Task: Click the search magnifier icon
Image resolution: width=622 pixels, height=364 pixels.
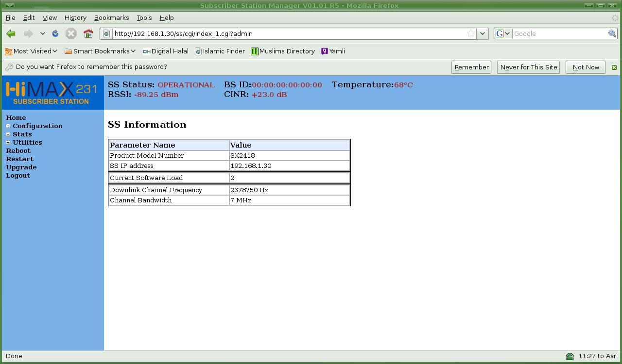Action: point(612,33)
